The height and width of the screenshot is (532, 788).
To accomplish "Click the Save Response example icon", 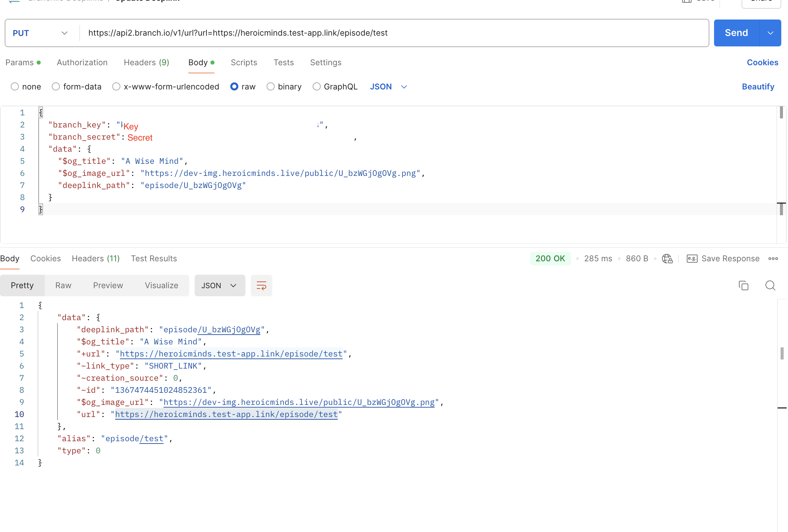I will (692, 259).
